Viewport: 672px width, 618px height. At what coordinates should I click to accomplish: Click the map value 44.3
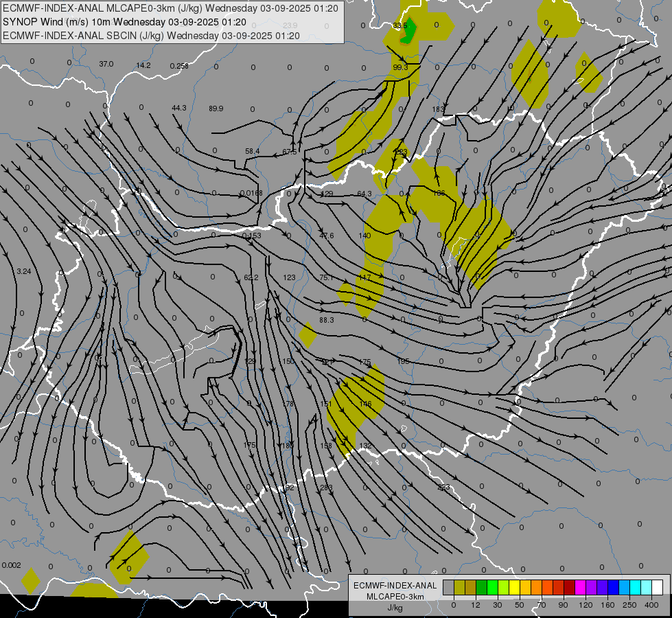179,108
